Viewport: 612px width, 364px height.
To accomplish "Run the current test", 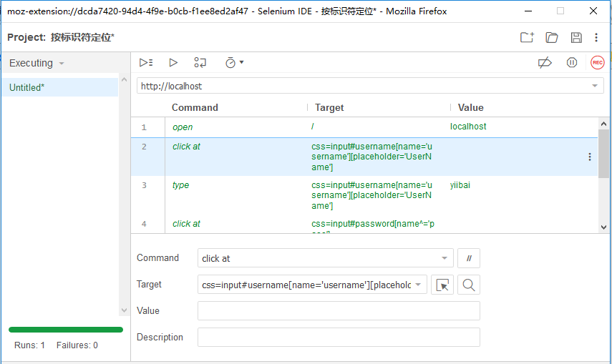I will (x=173, y=62).
